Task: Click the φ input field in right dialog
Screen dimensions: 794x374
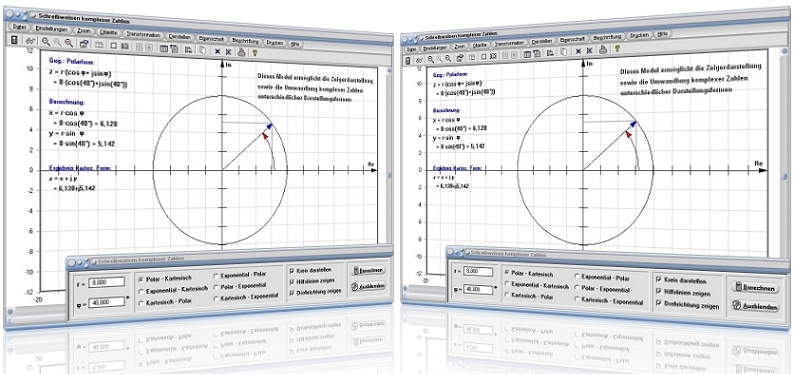Action: tap(478, 289)
